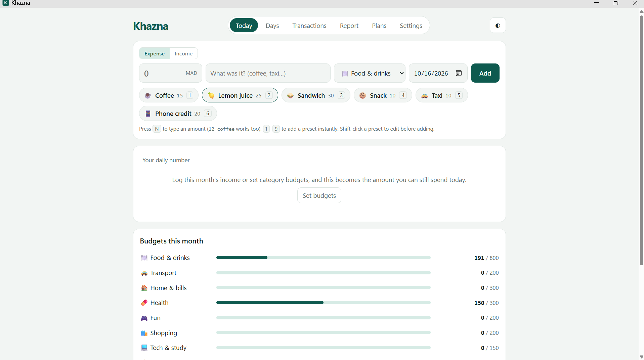Open the date picker calendar icon
Viewport: 644px width, 360px height.
pos(459,73)
